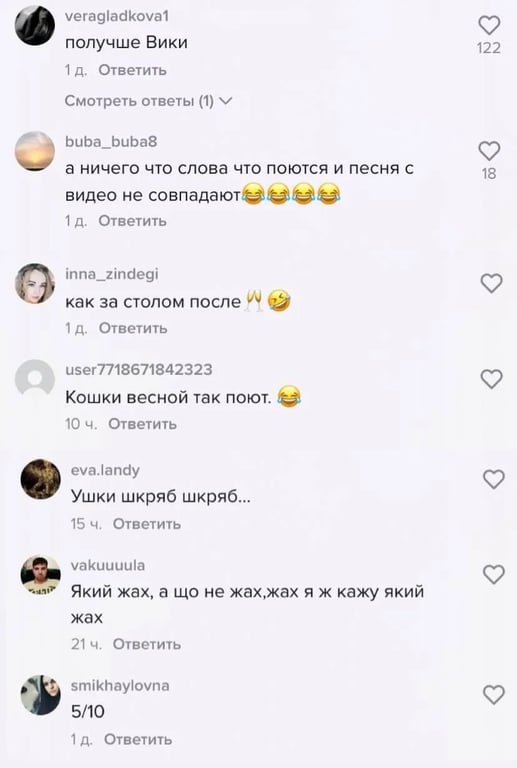Reply to eva.landy's Ушки шкряб comment
The width and height of the screenshot is (517, 768).
(146, 524)
